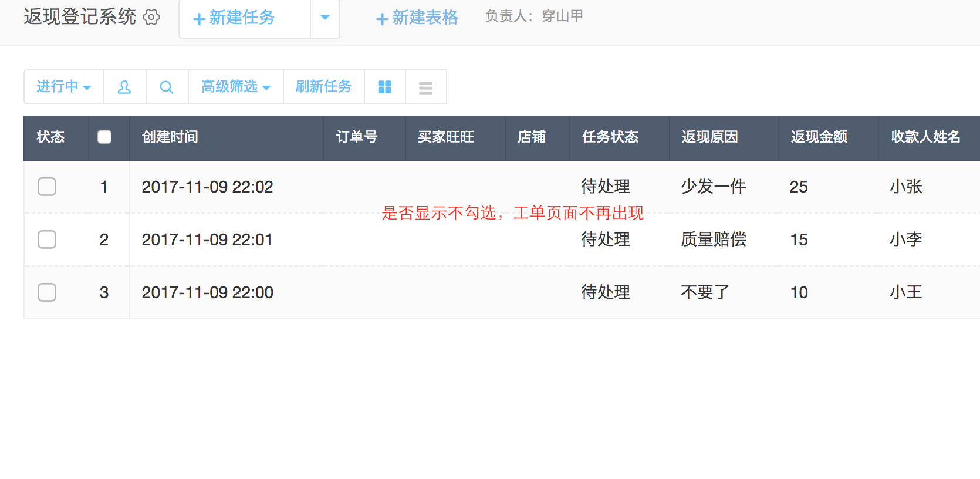Tick the checkbox for row 1
The width and height of the screenshot is (980, 479).
coord(47,187)
